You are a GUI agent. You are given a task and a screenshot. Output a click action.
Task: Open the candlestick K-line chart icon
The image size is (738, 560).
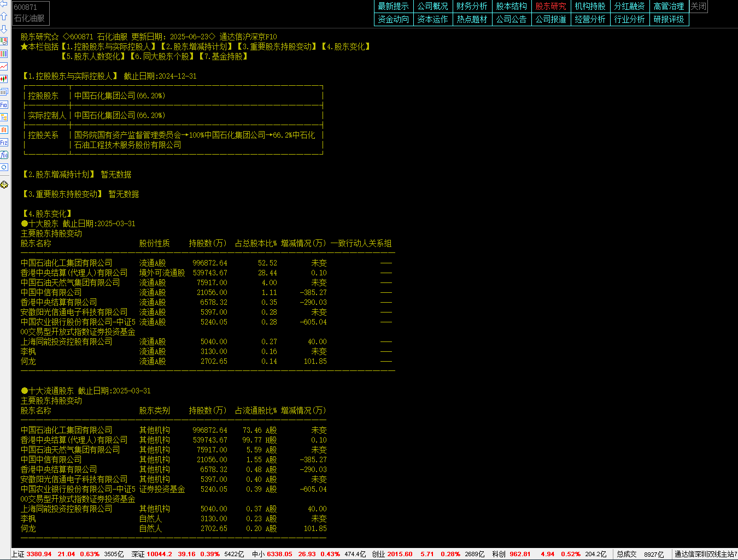[4, 79]
